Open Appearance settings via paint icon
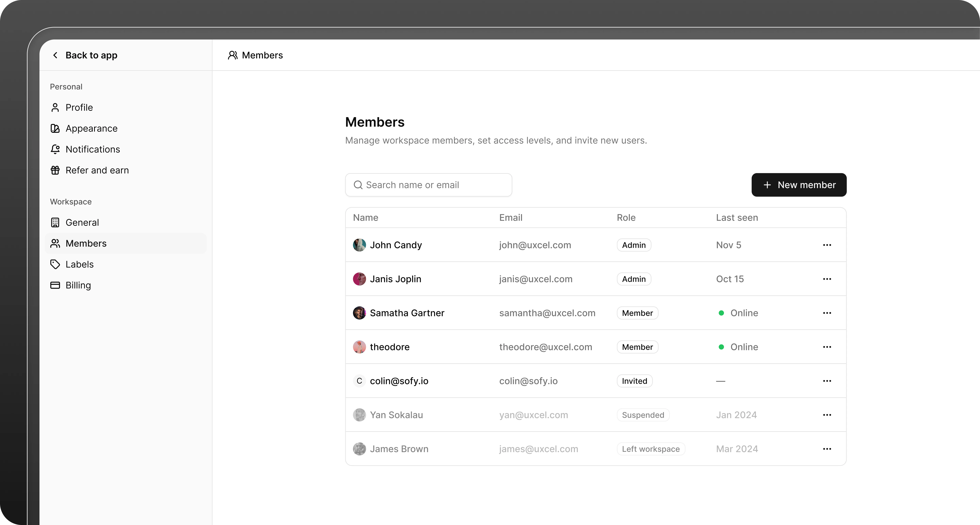Screen dimensions: 980x525 point(55,128)
